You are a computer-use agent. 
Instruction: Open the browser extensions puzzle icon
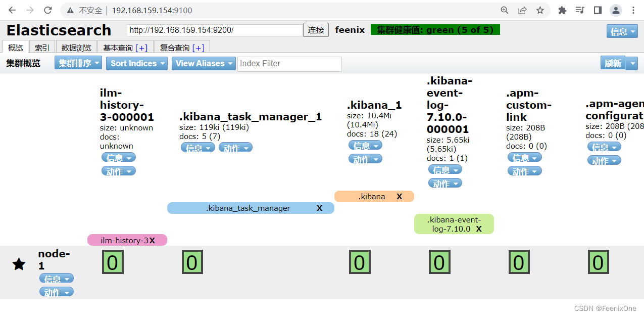562,10
